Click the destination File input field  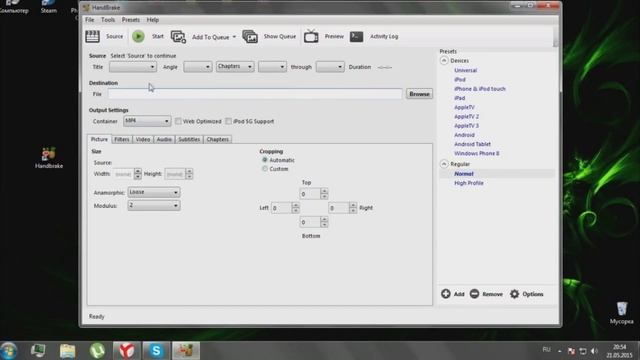pos(255,94)
